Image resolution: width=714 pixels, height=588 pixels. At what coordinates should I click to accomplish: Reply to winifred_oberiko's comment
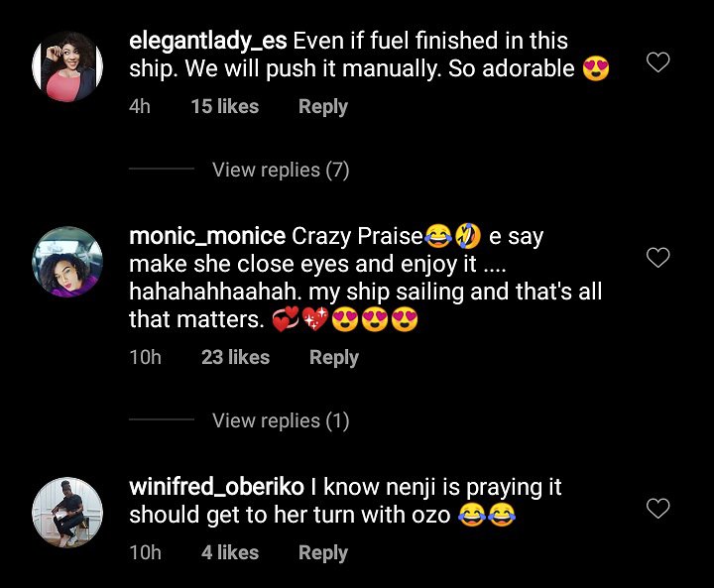pyautogui.click(x=322, y=552)
